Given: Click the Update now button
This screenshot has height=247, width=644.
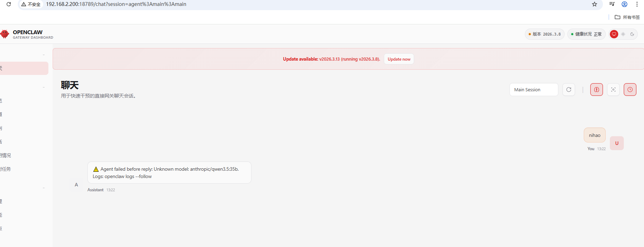Looking at the screenshot, I should click(399, 59).
